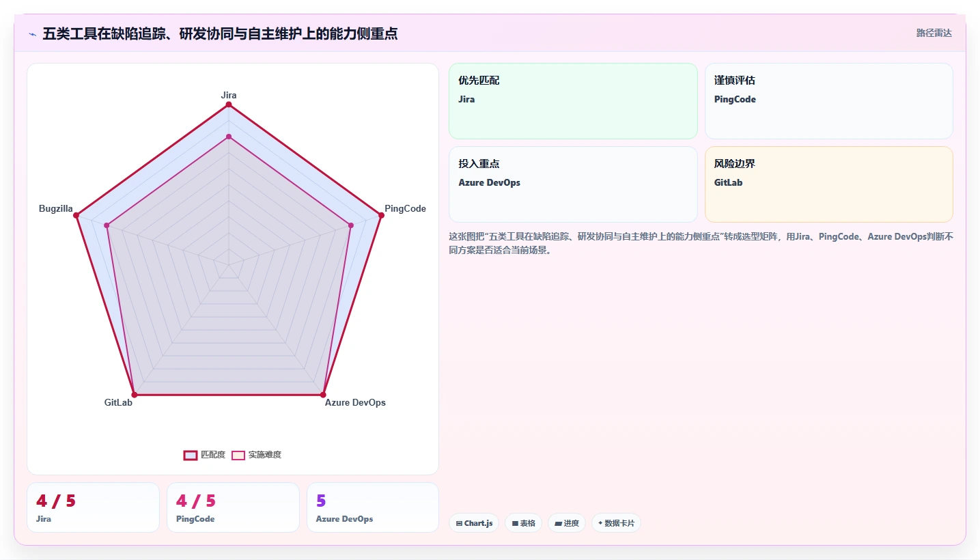Click the outer Jira data point

point(229,104)
